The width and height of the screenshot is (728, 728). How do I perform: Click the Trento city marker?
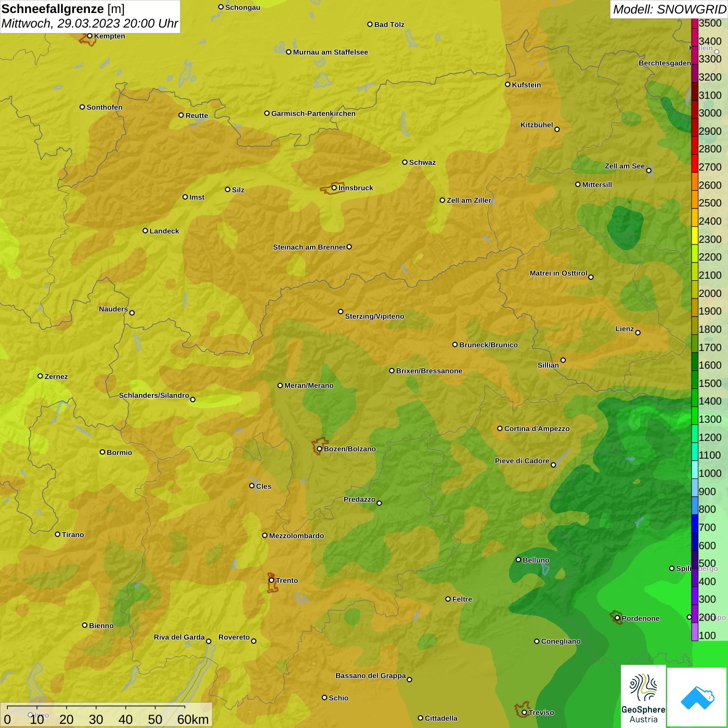(271, 580)
